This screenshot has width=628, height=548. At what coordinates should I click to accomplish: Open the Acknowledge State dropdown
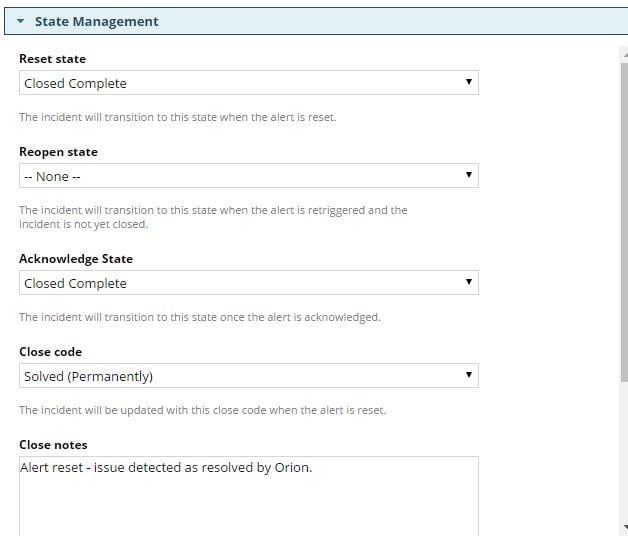(240, 283)
